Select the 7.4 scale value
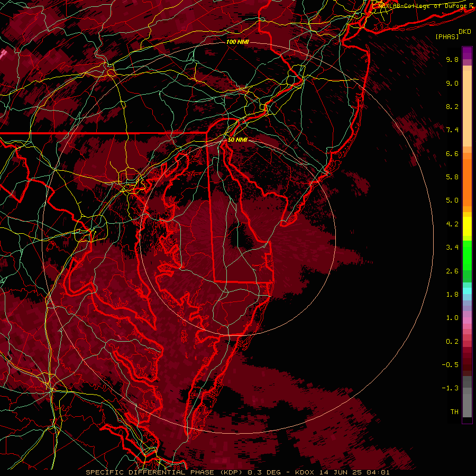 452,130
